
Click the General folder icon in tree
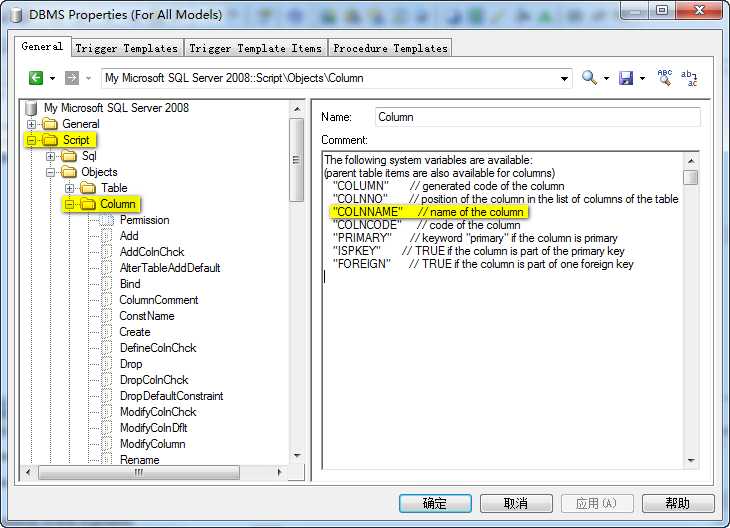49,124
